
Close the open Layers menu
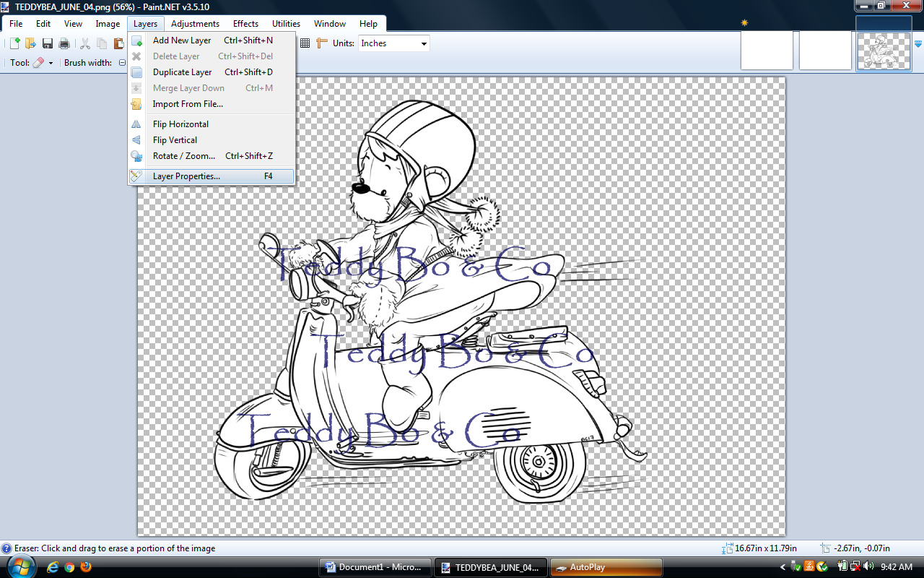tap(145, 24)
